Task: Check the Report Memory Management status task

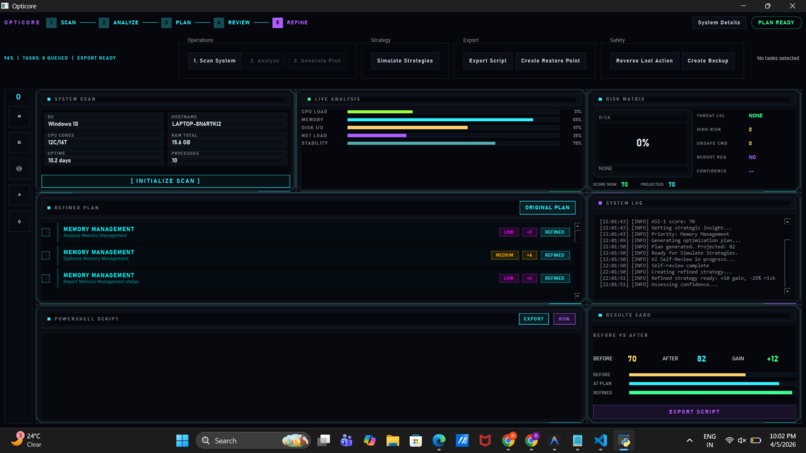Action: tap(46, 278)
